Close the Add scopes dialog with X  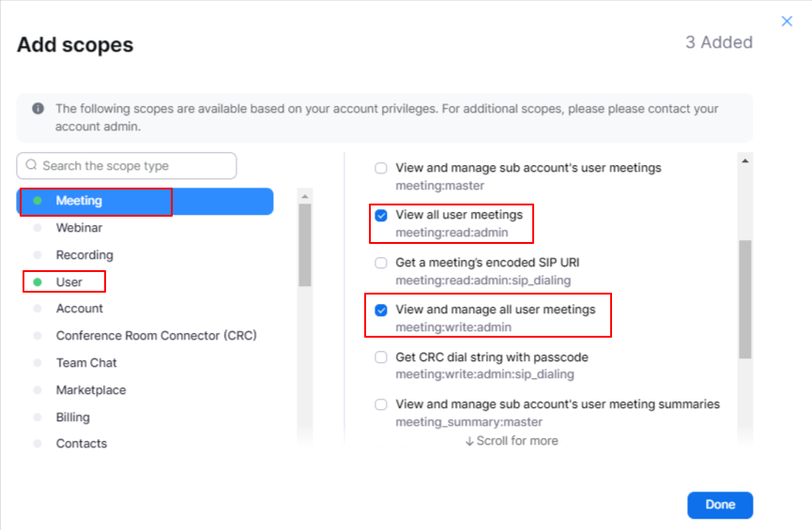[x=788, y=22]
